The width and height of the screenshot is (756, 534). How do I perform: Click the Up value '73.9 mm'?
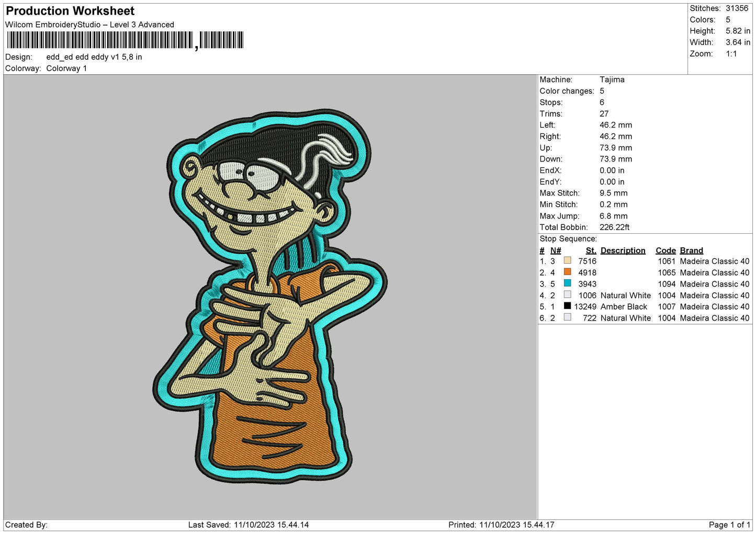(x=616, y=148)
